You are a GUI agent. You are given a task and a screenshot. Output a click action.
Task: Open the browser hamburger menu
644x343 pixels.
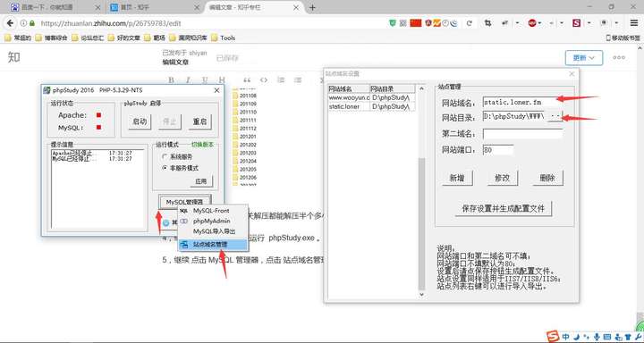(x=634, y=23)
